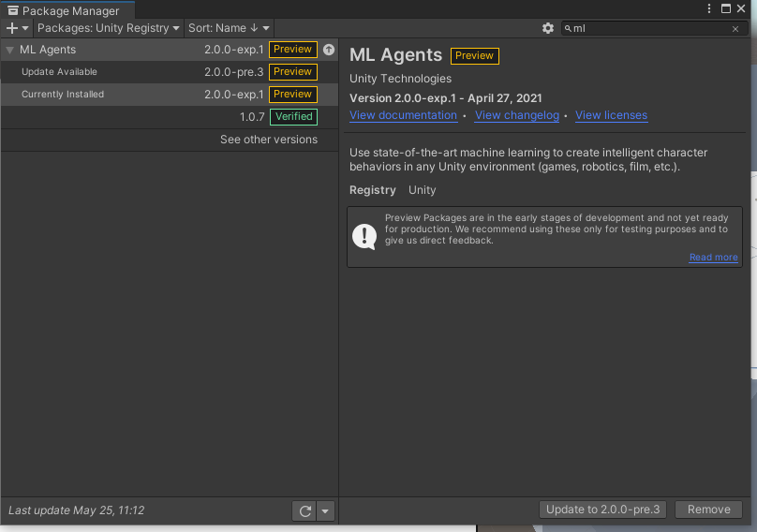The width and height of the screenshot is (757, 532).
Task: Select the Update Available 2.0.0-pre.3 version
Action: click(x=169, y=72)
